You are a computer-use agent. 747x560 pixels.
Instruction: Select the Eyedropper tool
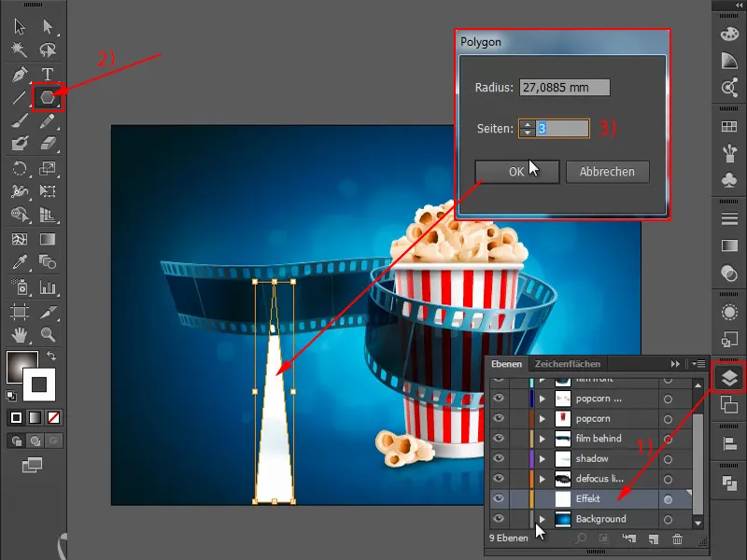(20, 261)
